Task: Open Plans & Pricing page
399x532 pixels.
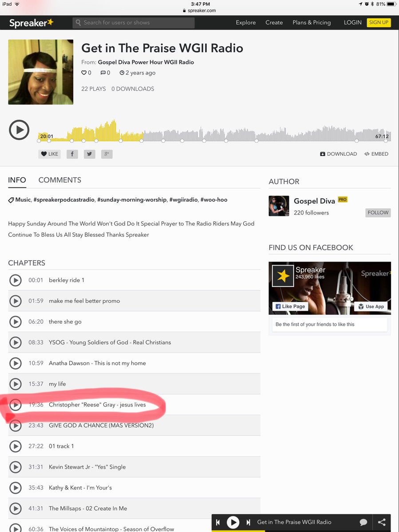Action: [312, 23]
